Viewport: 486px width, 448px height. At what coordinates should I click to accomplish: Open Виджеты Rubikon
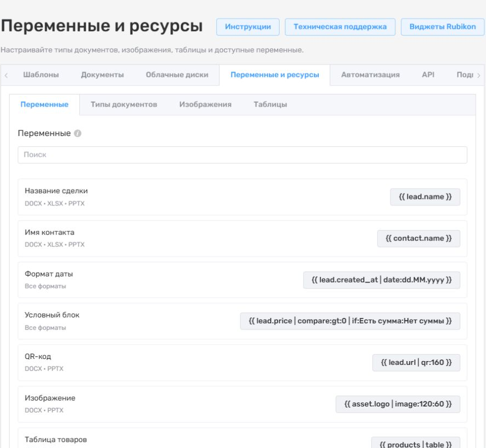tap(442, 27)
